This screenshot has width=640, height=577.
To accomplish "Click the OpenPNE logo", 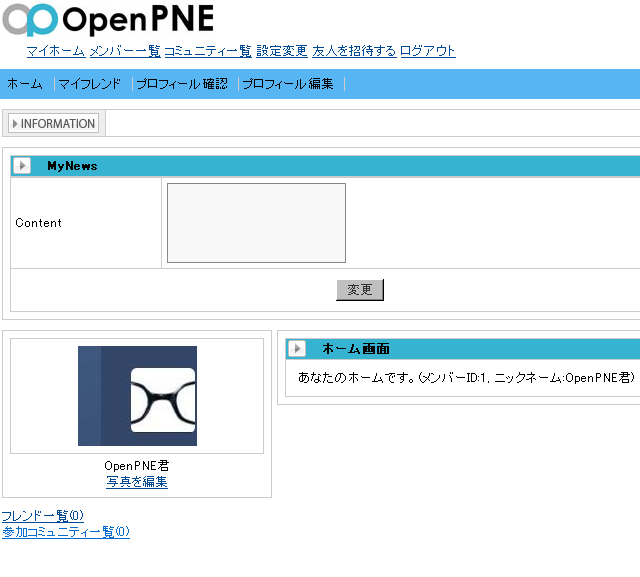I will (x=108, y=20).
